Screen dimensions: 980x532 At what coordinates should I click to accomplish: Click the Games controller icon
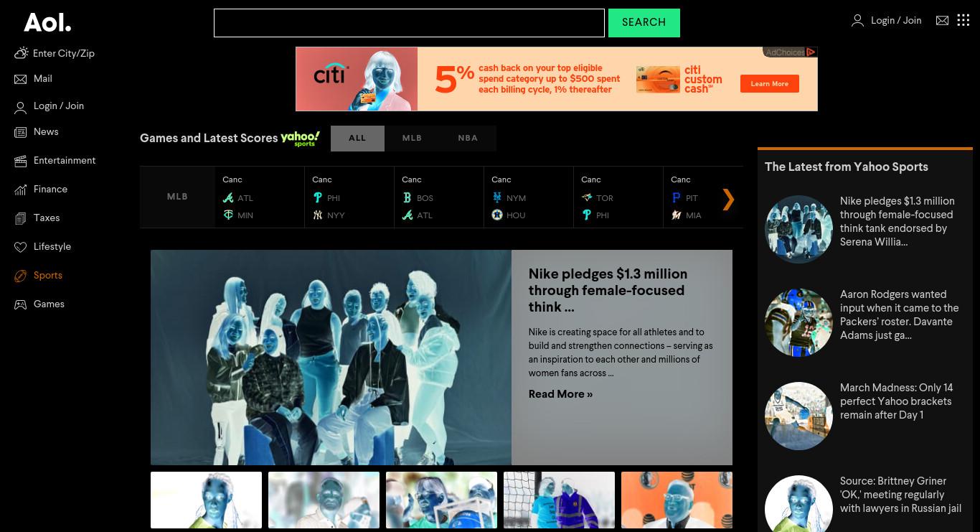[x=21, y=304]
